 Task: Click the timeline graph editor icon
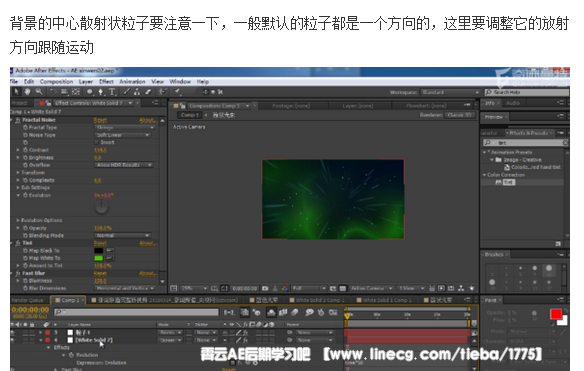click(x=333, y=313)
